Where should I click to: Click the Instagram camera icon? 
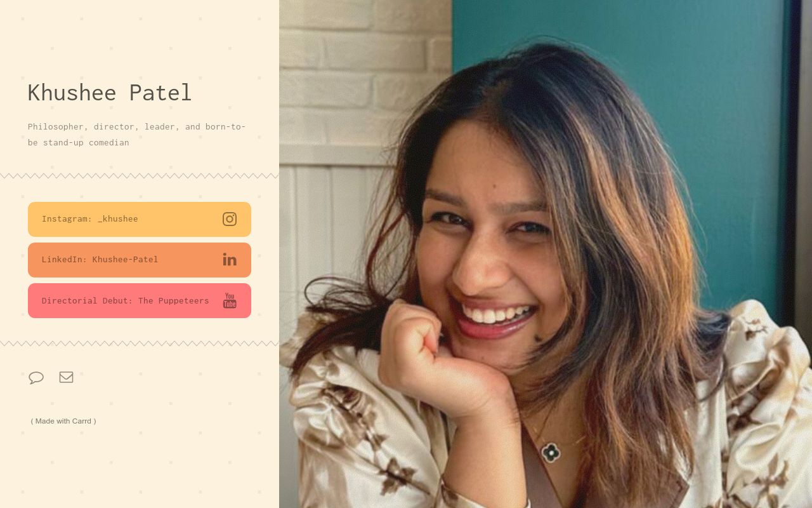pos(230,219)
